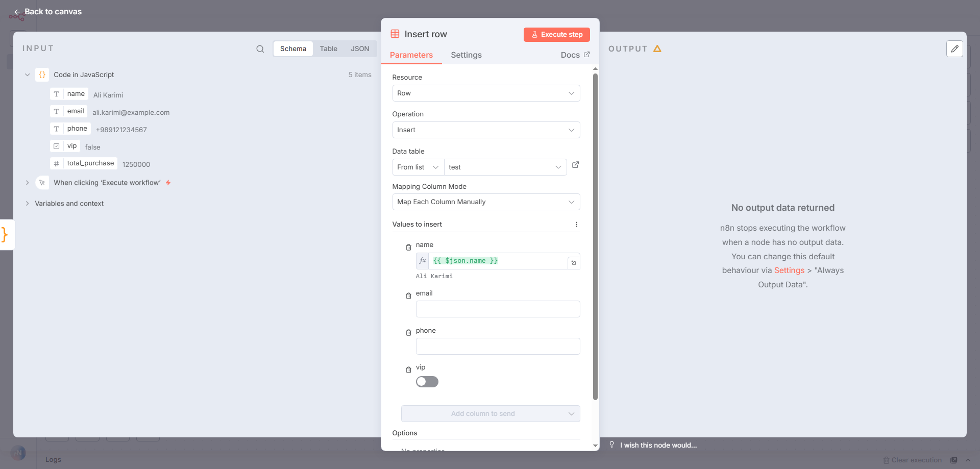Click the fx expression toggle on the name field
980x469 pixels.
(422, 261)
